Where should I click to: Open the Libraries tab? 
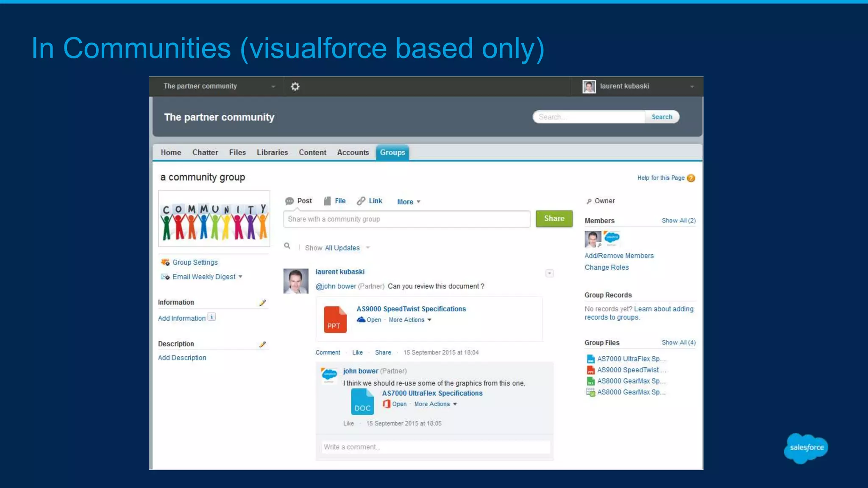[x=272, y=152]
